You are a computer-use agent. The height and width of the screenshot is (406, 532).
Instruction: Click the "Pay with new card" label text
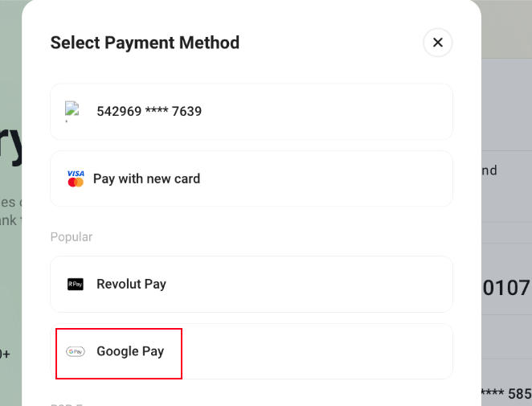pos(146,178)
